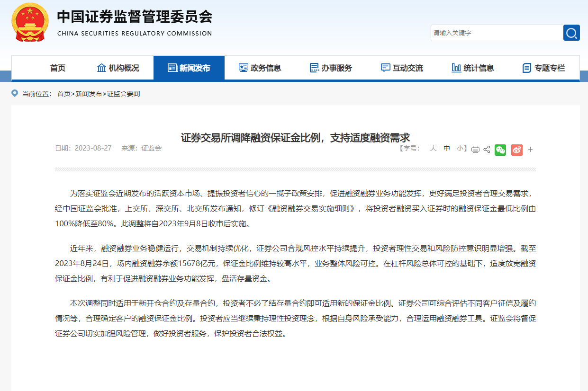
Task: Switch to the 统计信息 tab
Action: pos(473,68)
